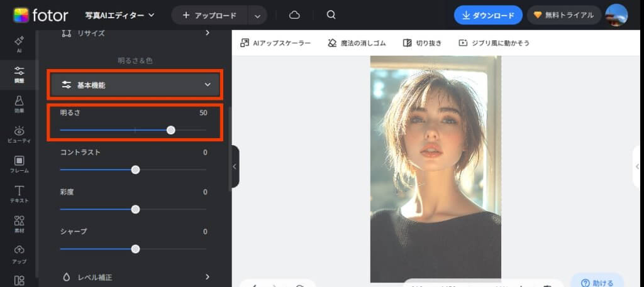Viewport: 644px width, 287px height.
Task: Open the アップ uploads sidebar tab
Action: [19, 254]
